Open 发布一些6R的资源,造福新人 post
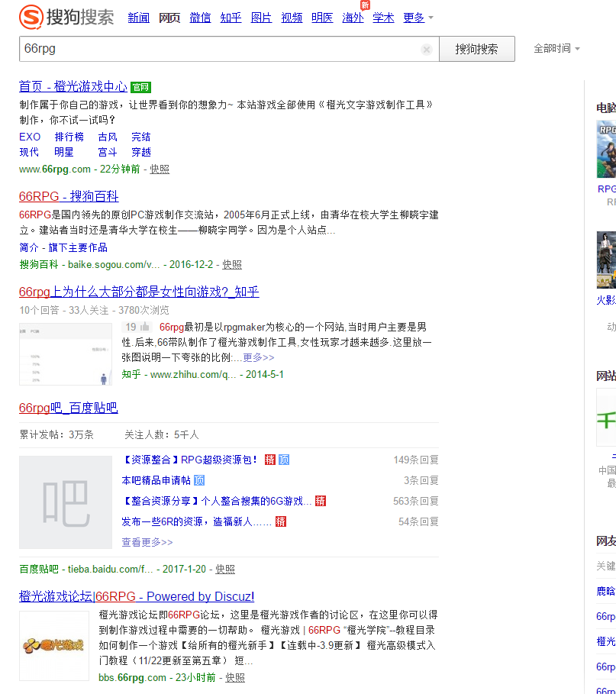Screen dimensions: 616x694 tap(196, 521)
